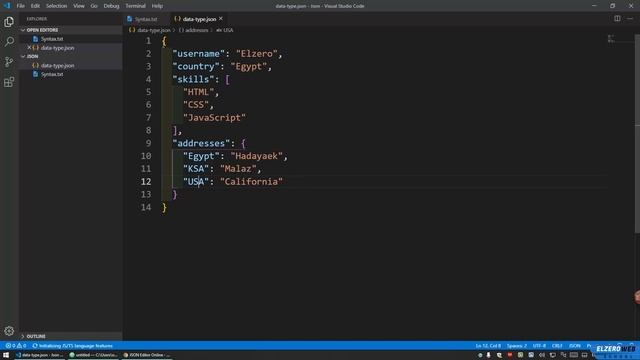
Task: Click the VS Code logo in title bar
Action: pyautogui.click(x=7, y=6)
